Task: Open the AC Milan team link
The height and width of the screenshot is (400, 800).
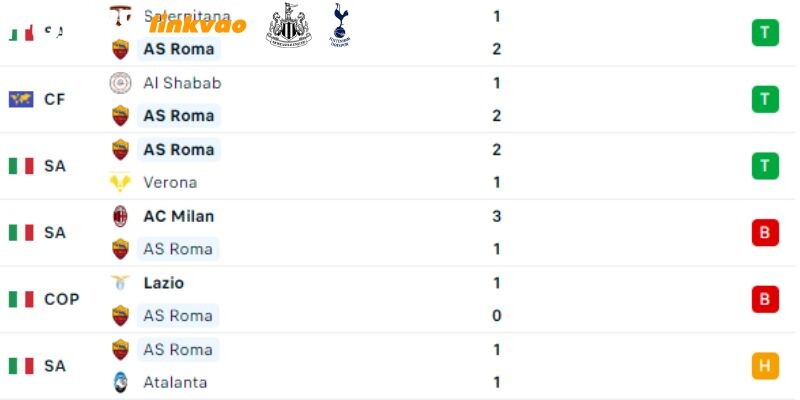Action: click(x=179, y=216)
